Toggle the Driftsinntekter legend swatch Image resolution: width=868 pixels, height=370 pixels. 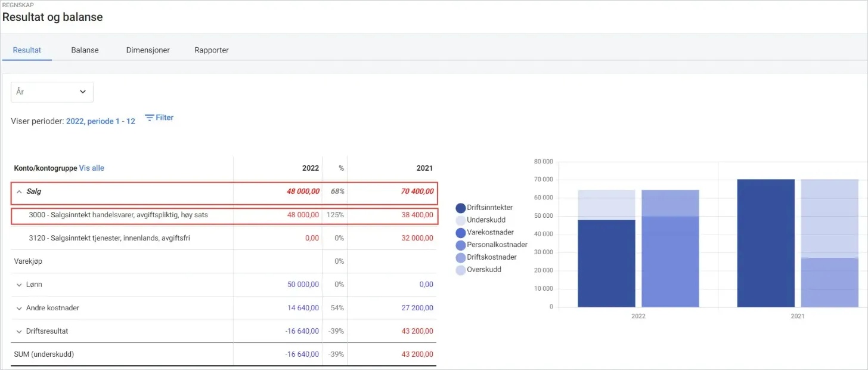pos(461,208)
